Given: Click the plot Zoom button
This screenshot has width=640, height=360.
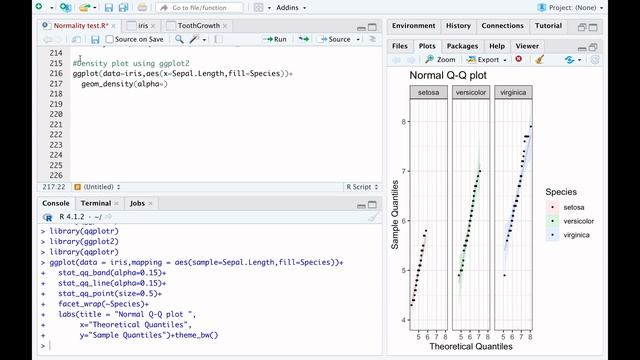Looking at the screenshot, I should [440, 60].
